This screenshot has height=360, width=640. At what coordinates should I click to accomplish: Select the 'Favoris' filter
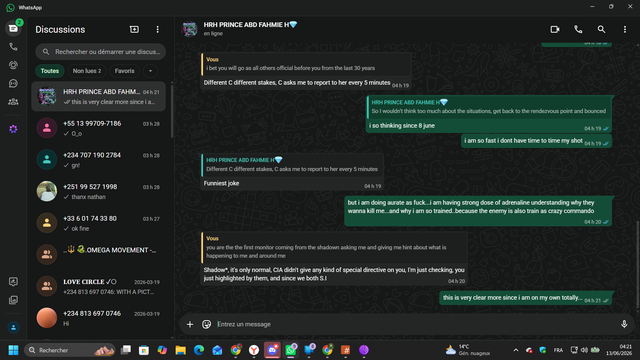[x=124, y=71]
